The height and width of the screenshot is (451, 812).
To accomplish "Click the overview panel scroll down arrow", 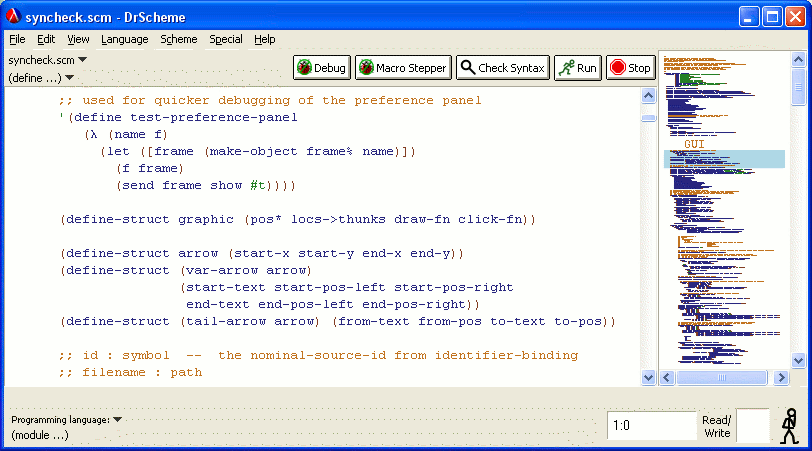I will (x=798, y=360).
